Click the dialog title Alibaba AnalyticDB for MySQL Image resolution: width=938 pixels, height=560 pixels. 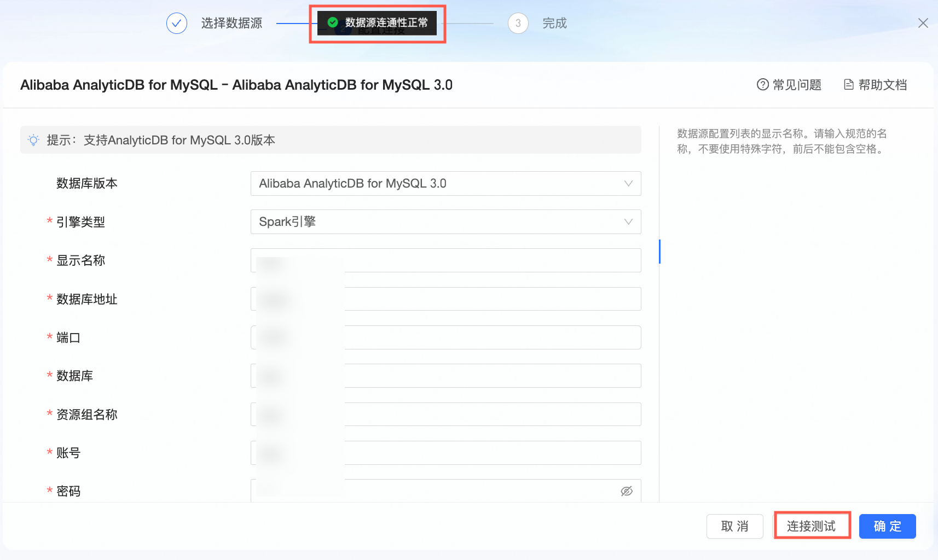236,85
